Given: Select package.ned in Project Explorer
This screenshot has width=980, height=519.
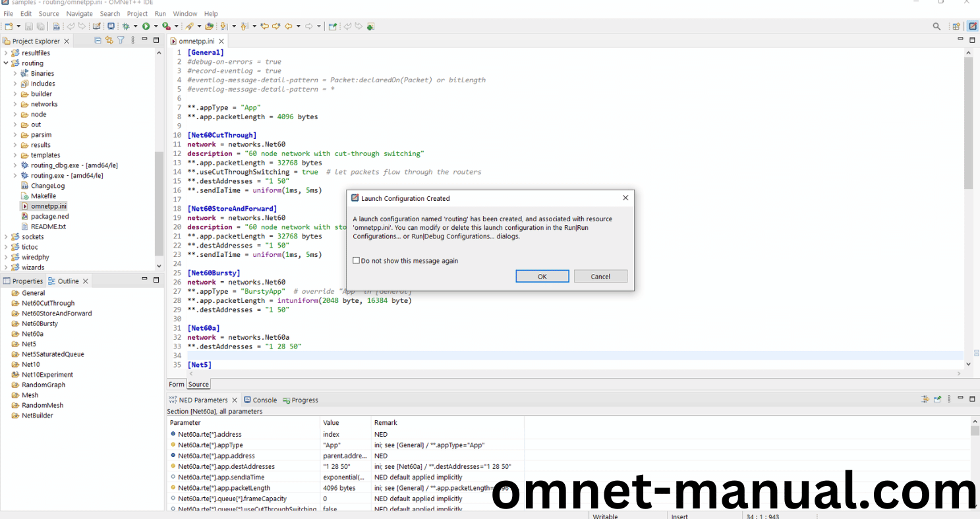Looking at the screenshot, I should pos(49,216).
